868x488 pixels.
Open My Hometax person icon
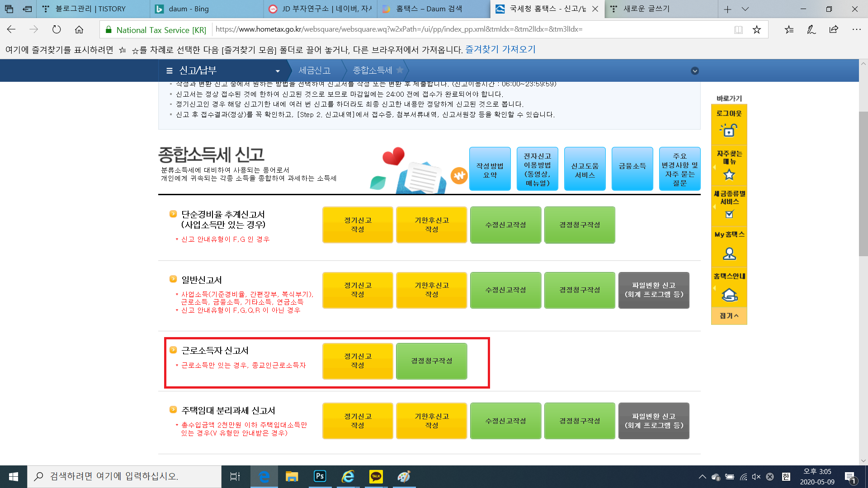(x=729, y=253)
